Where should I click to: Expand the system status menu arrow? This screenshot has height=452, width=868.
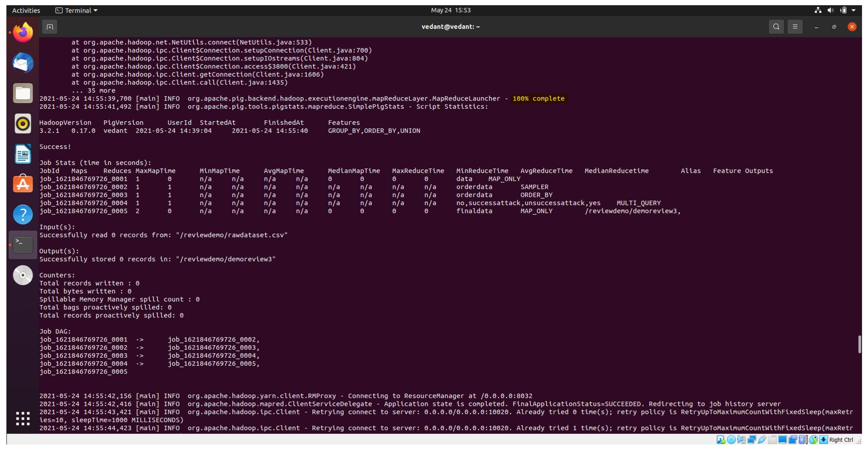853,10
